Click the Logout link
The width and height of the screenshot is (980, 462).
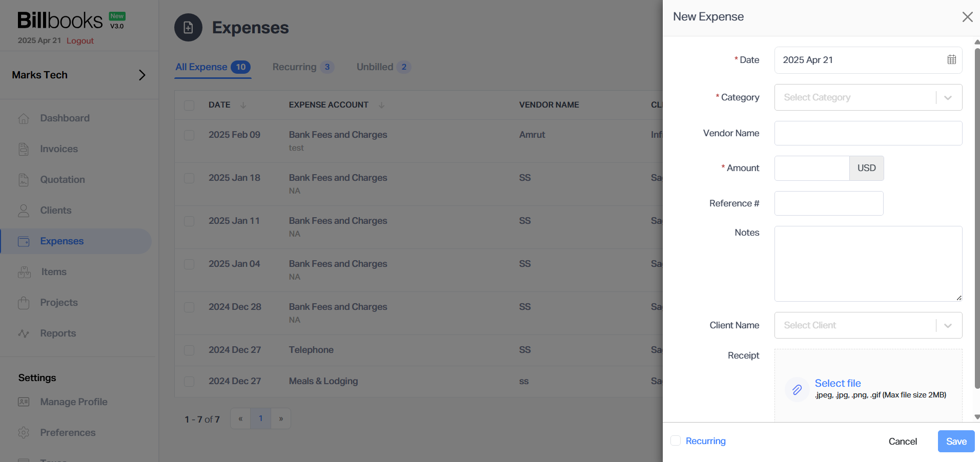[80, 40]
